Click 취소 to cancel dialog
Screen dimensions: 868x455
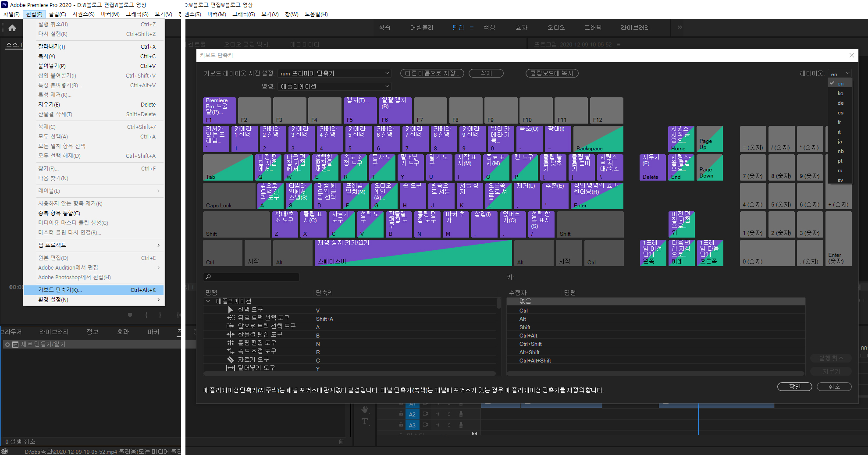point(834,386)
